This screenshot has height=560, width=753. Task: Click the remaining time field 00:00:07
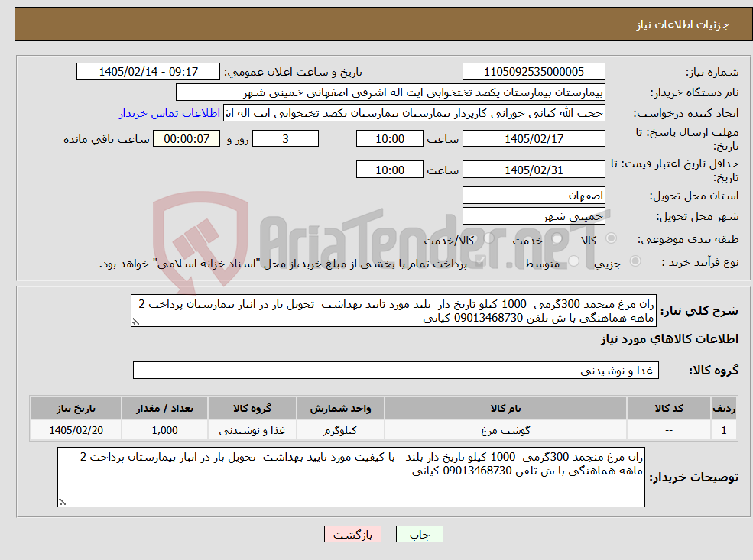point(187,139)
